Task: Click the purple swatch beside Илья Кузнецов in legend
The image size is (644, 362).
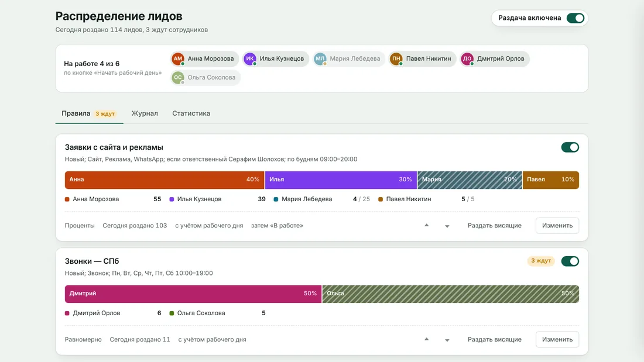Action: [x=172, y=199]
